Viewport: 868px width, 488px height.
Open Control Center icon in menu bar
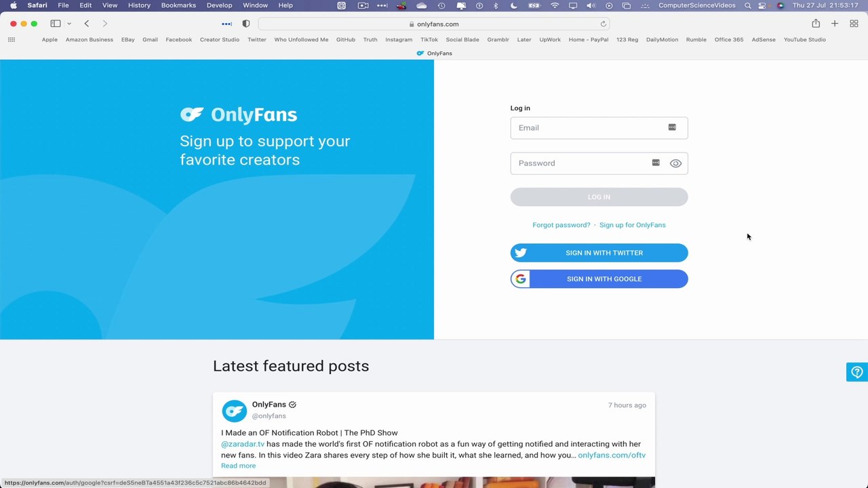[x=763, y=5]
